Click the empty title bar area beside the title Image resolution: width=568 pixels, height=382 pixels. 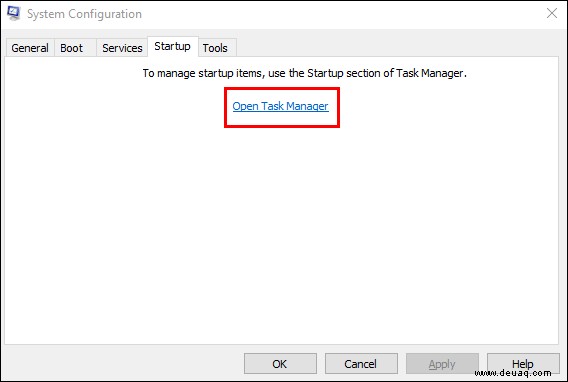coord(341,14)
